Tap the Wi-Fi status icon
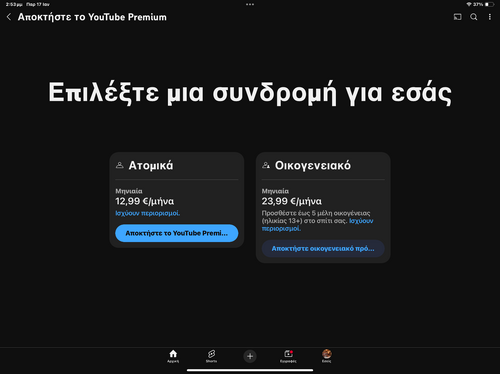 469,4
